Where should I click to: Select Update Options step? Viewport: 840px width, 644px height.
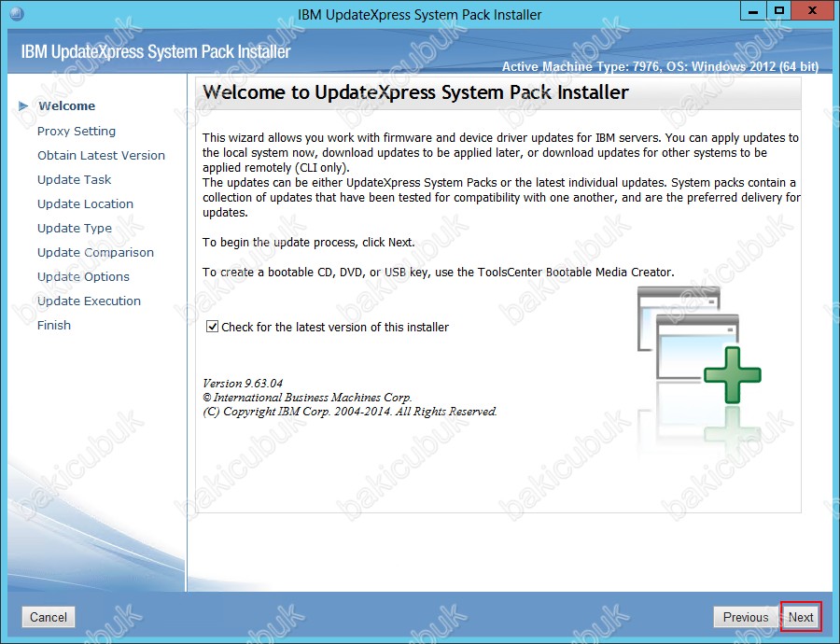(84, 277)
